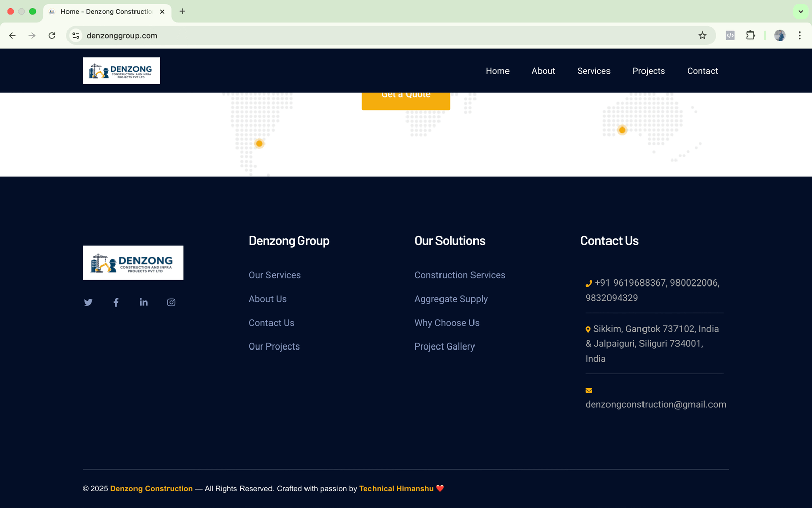The image size is (812, 508).
Task: Go to Projects in the top navigation
Action: coord(648,71)
